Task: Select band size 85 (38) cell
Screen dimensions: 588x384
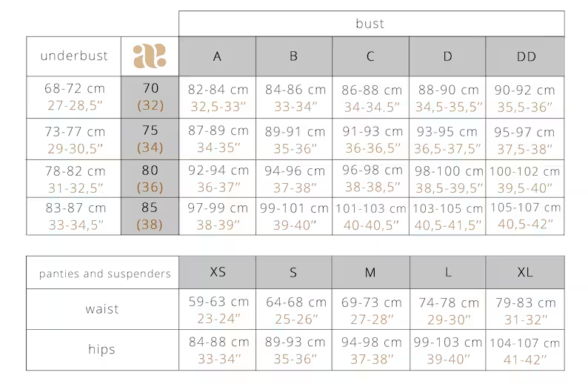Action: point(150,216)
